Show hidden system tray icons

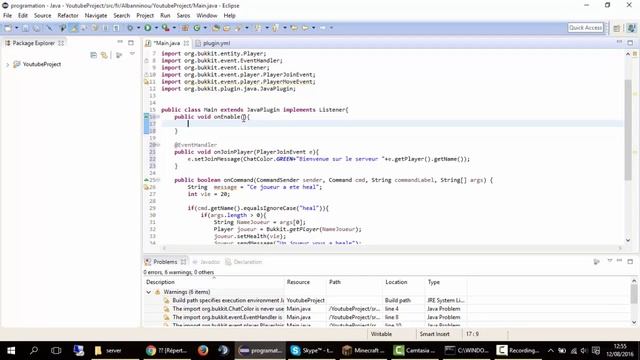pos(550,350)
